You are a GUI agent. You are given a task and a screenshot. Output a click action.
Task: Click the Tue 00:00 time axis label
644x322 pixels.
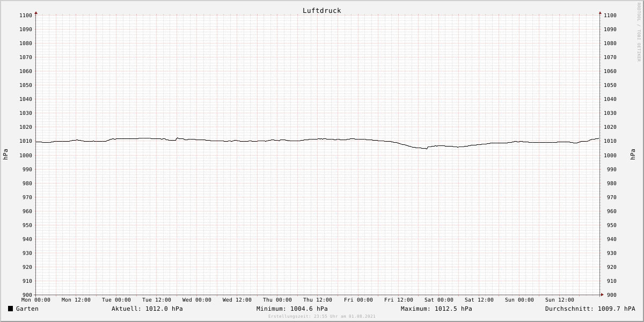[116, 300]
